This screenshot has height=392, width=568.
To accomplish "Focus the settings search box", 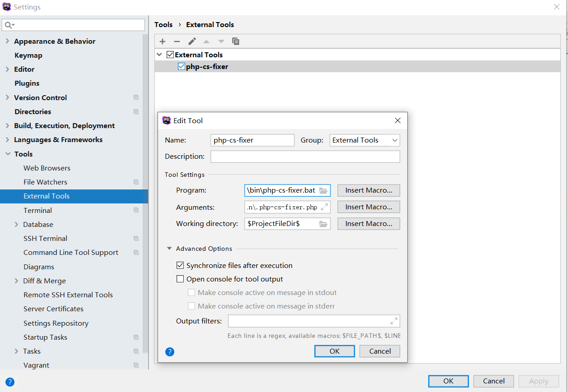I will pyautogui.click(x=74, y=25).
